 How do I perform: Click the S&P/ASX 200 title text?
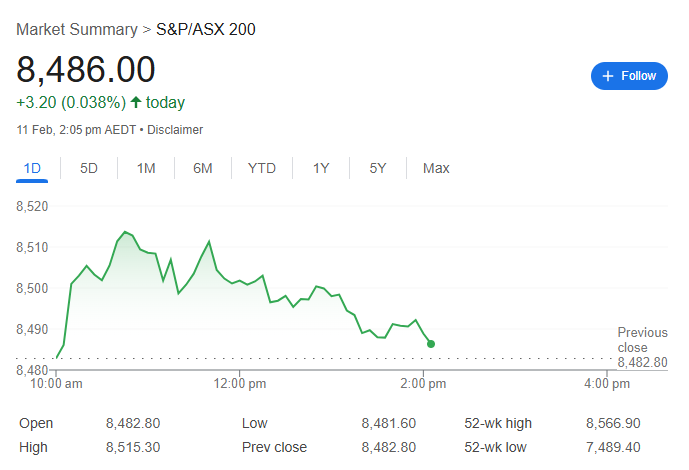[x=205, y=29]
